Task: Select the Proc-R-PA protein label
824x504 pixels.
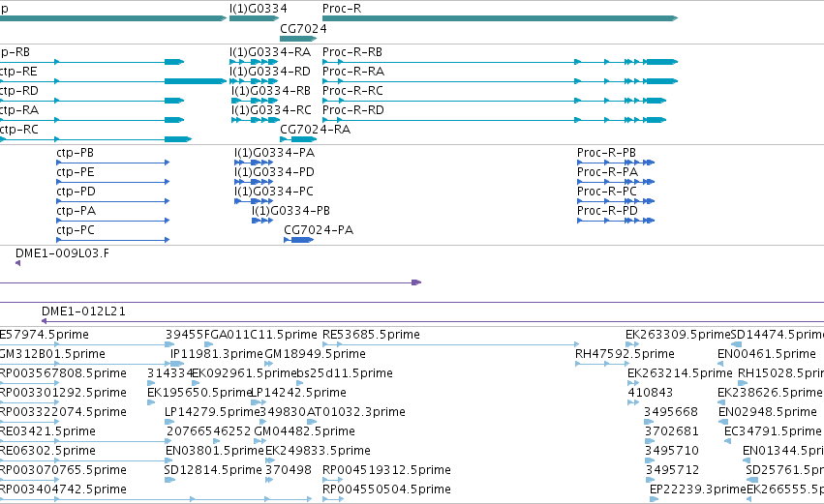Action: click(x=607, y=172)
